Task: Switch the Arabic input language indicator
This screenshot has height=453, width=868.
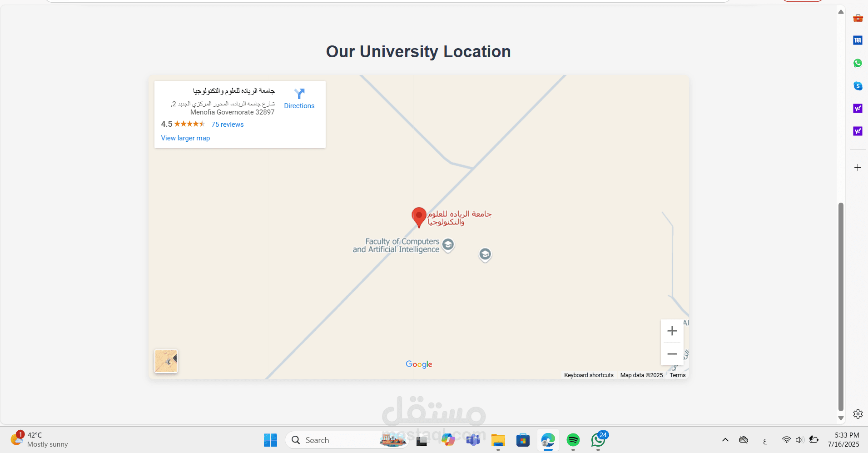Action: (765, 440)
